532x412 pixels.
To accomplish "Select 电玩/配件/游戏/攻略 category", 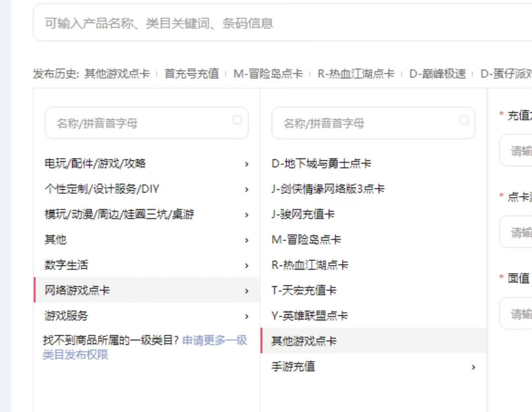I will pos(147,164).
